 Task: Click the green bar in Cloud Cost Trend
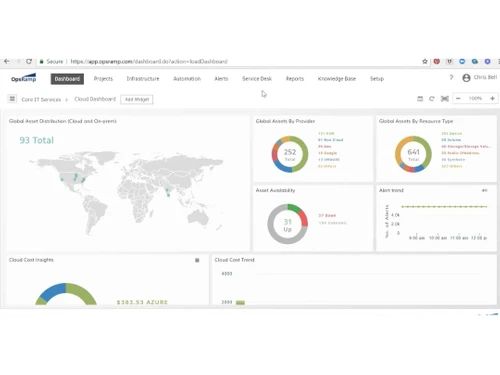coord(240,303)
